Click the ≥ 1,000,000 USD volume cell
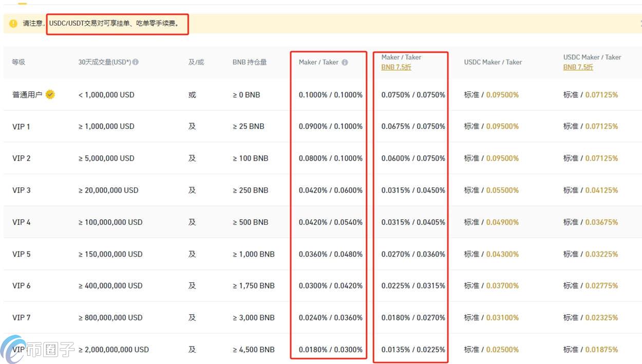642x364 pixels. click(106, 126)
